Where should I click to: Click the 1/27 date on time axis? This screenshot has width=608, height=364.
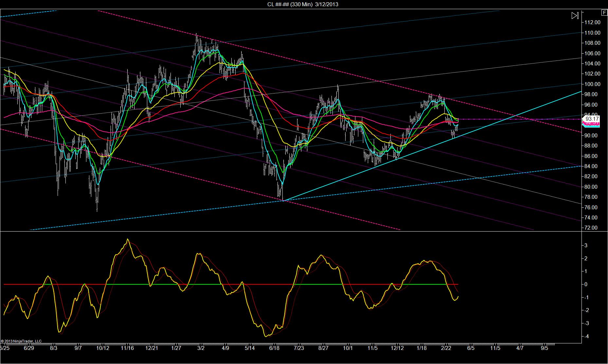[x=176, y=348]
